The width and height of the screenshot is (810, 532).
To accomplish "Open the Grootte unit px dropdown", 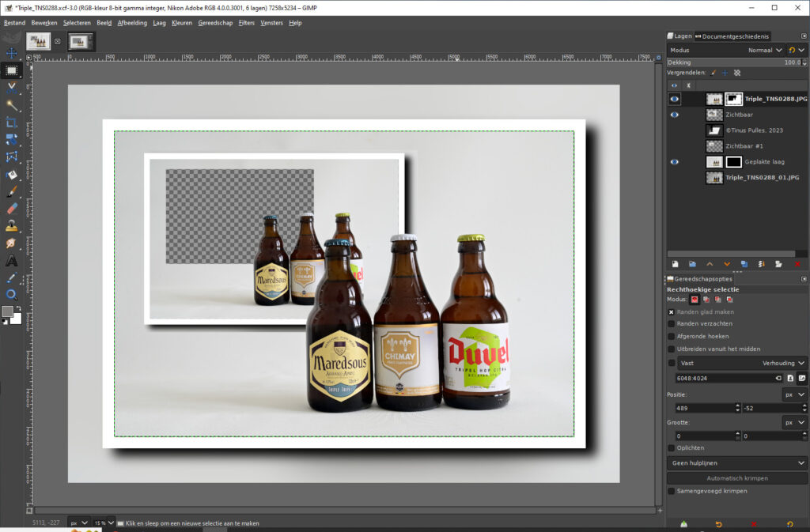I will click(x=794, y=423).
